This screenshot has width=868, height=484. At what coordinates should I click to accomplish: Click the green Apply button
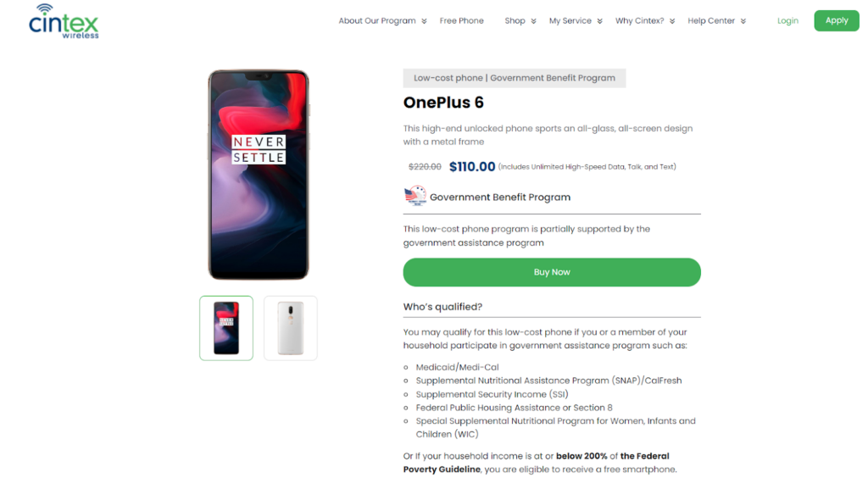click(837, 20)
